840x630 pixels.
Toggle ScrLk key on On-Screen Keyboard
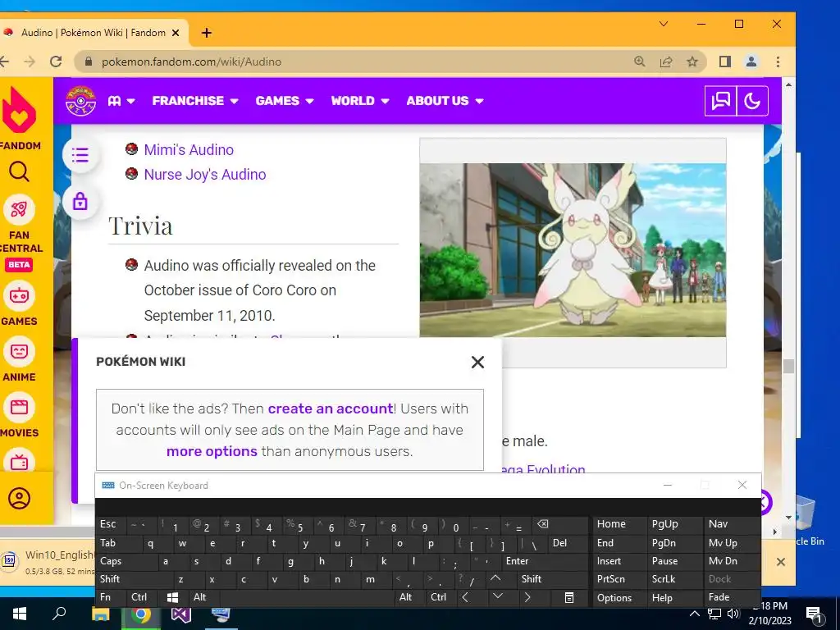[x=674, y=579]
